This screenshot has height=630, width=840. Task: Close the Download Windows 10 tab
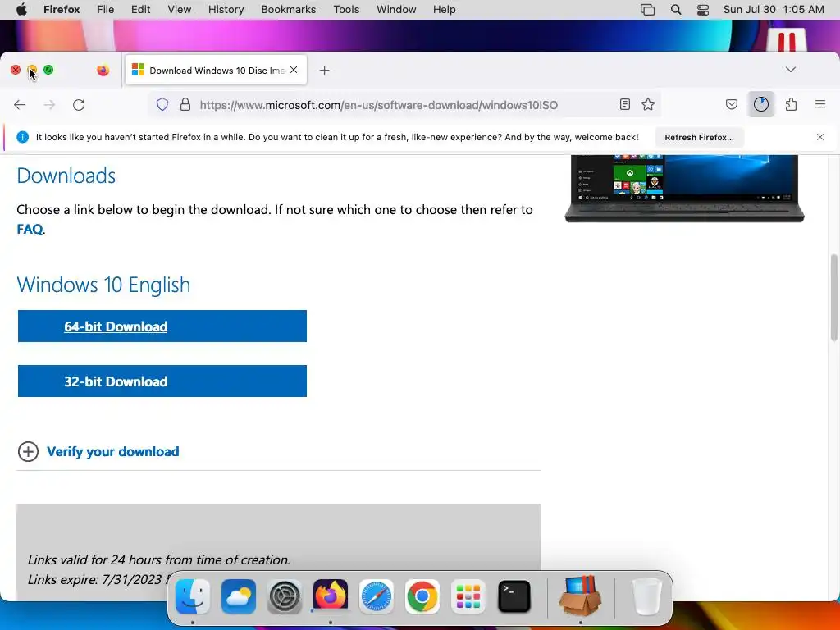294,71
